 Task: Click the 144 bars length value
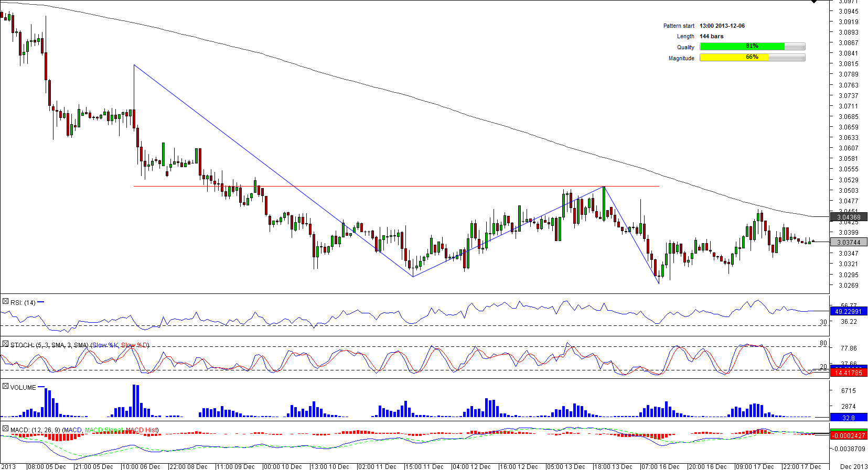point(711,36)
